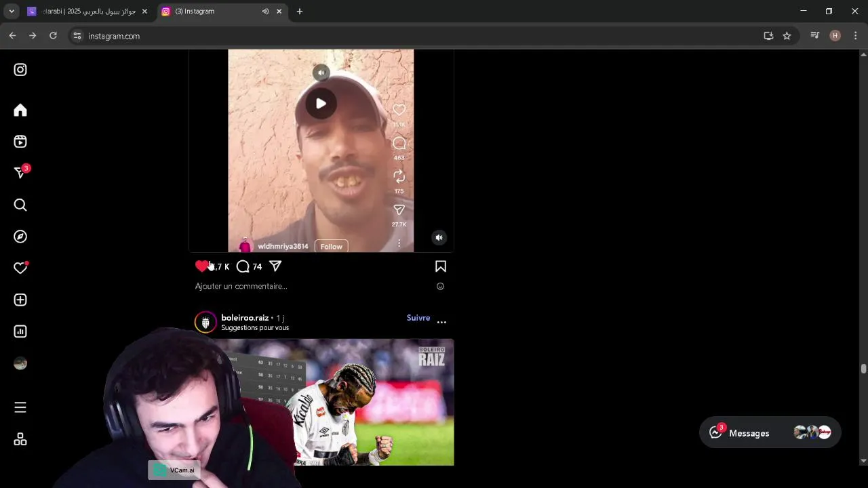
Task: Tap the muted speaker icon atop video
Action: click(x=321, y=73)
